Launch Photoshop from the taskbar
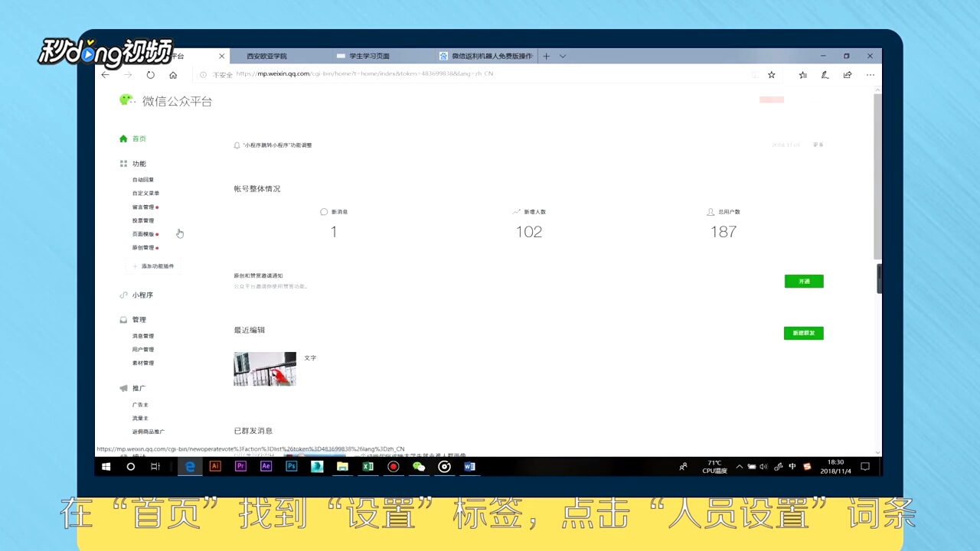The width and height of the screenshot is (980, 551). [292, 466]
